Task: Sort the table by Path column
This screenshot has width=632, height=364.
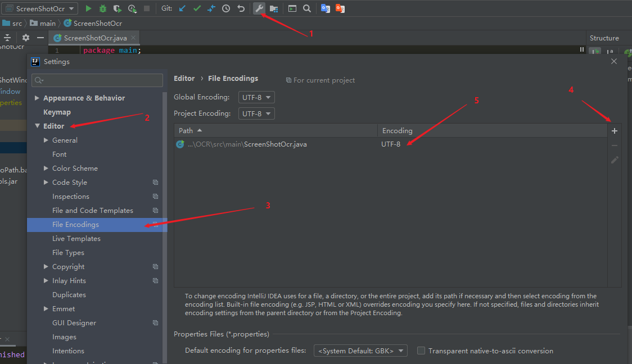Action: coord(276,130)
